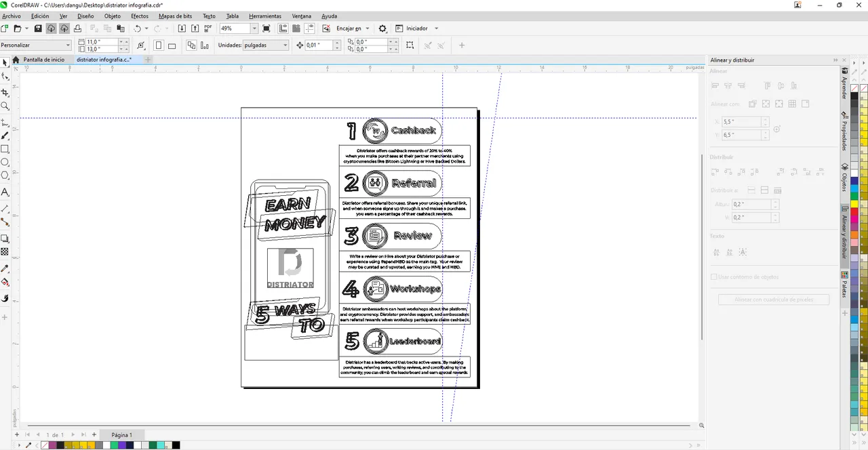868x450 pixels.
Task: Select the Drop Shadow tool
Action: point(5,239)
